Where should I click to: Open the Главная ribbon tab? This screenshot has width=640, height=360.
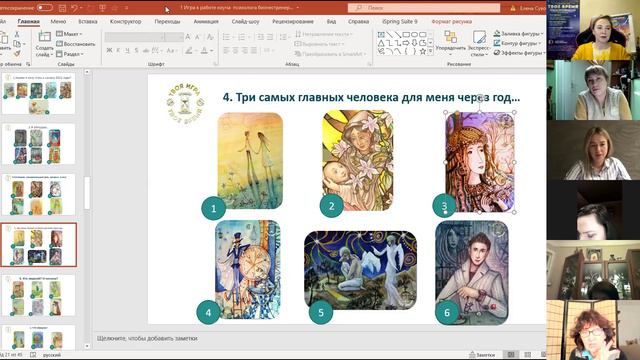click(28, 21)
